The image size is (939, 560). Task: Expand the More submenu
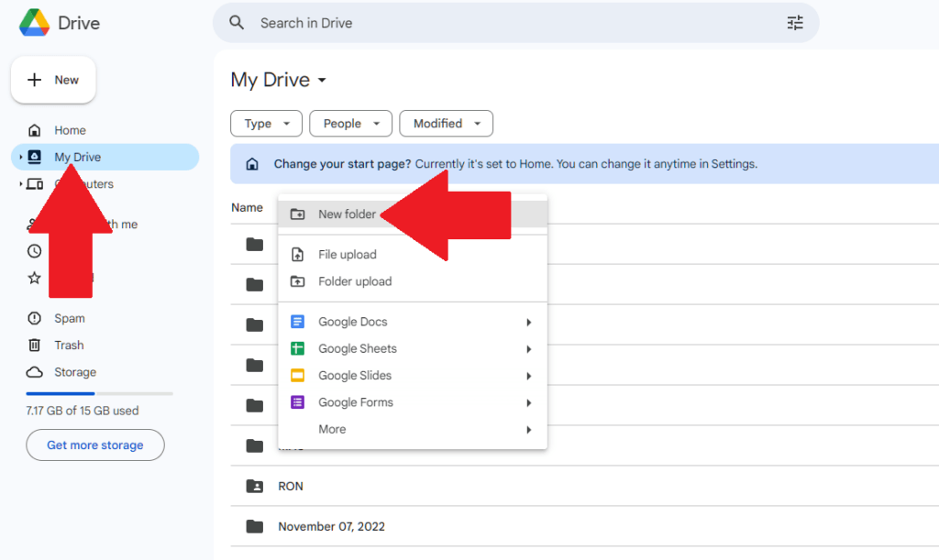pos(413,430)
